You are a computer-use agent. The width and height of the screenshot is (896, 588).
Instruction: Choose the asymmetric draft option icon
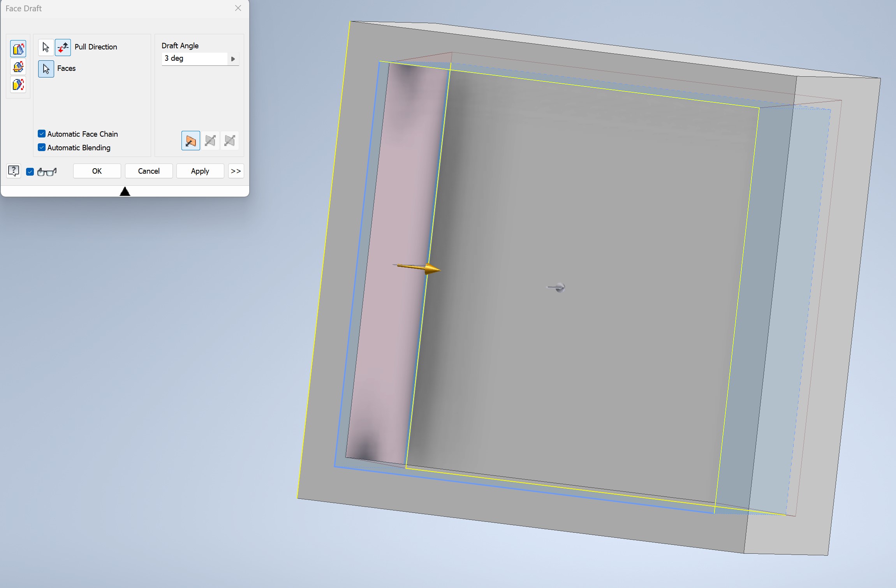pos(230,141)
